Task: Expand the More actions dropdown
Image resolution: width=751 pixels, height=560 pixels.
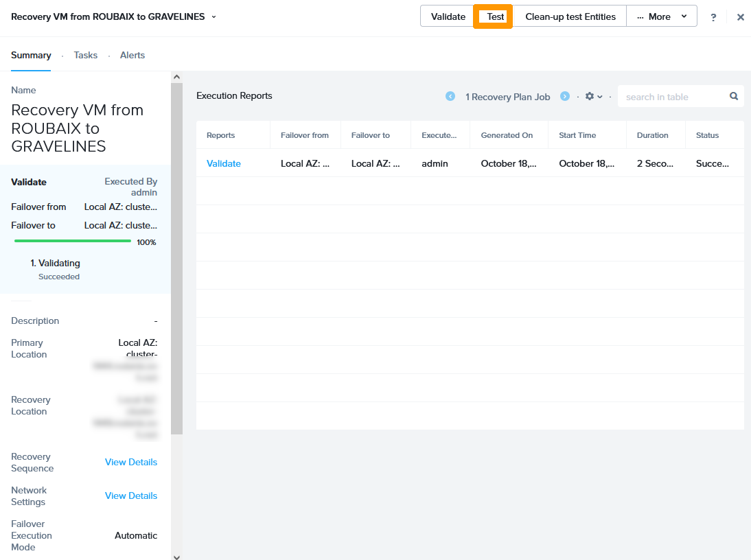Action: tap(661, 16)
